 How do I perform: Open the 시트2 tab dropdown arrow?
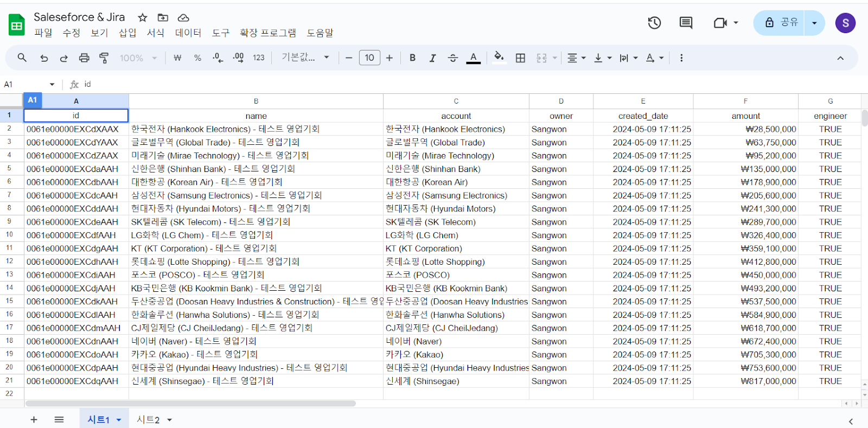pyautogui.click(x=169, y=420)
